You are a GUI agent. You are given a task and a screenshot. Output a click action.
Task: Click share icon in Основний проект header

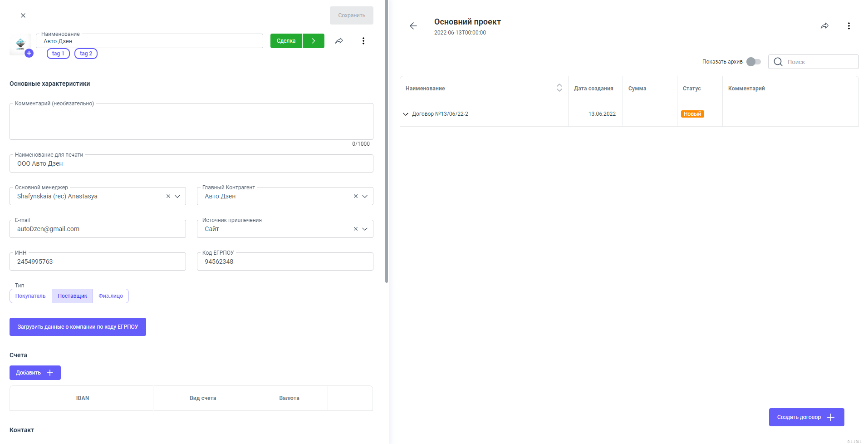(824, 26)
